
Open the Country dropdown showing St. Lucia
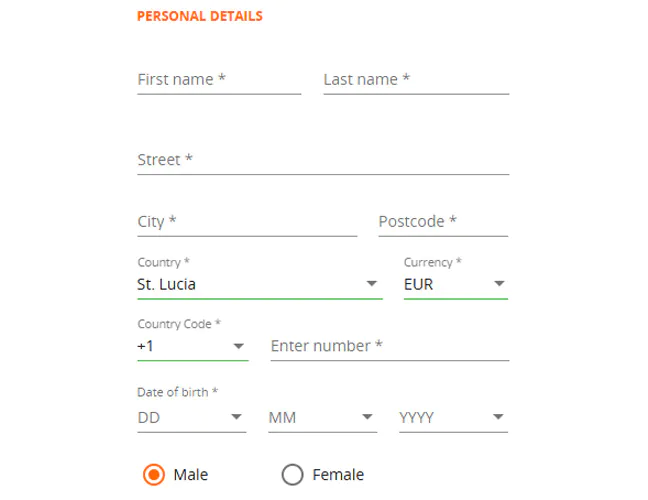coord(250,284)
